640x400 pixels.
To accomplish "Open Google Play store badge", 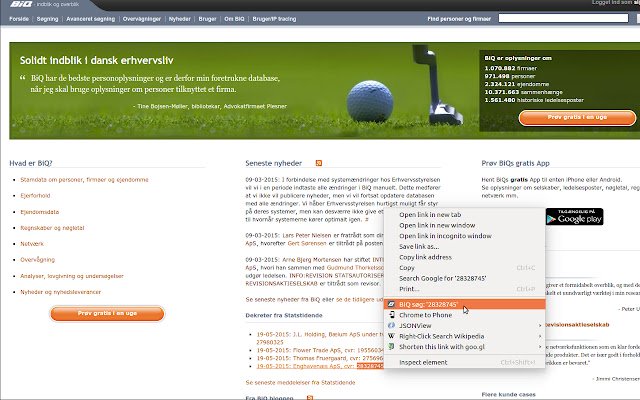I will [574, 217].
